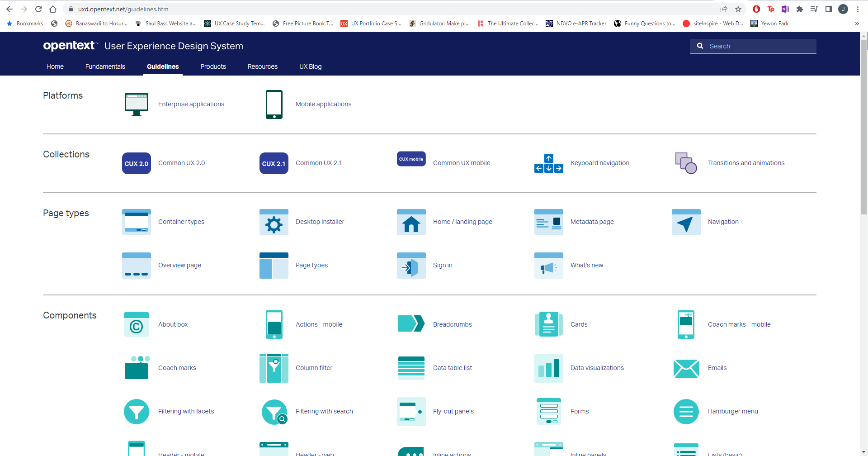Open the Common UX 2.1 link
This screenshot has width=868, height=456.
[x=319, y=163]
